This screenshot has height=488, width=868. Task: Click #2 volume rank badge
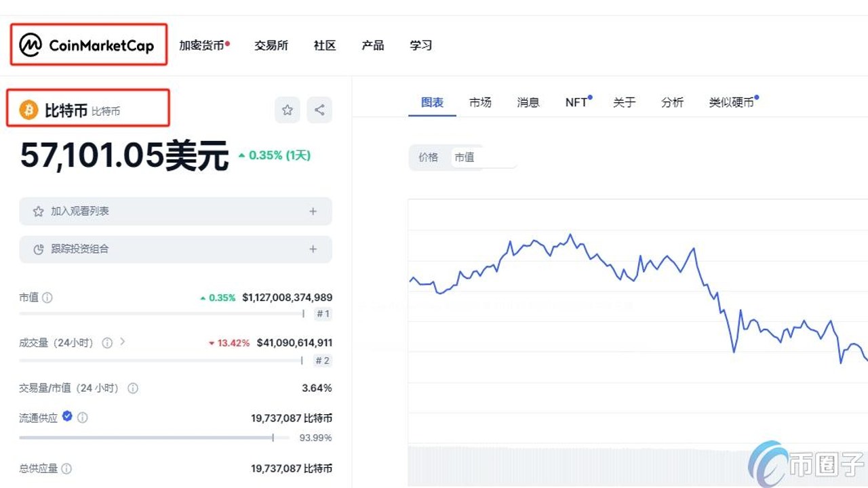(x=323, y=361)
